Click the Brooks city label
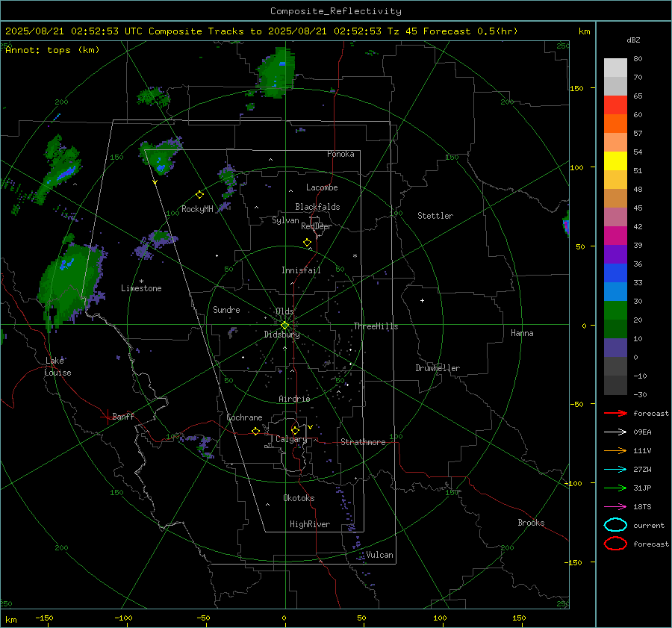672x628 pixels. pyautogui.click(x=531, y=523)
